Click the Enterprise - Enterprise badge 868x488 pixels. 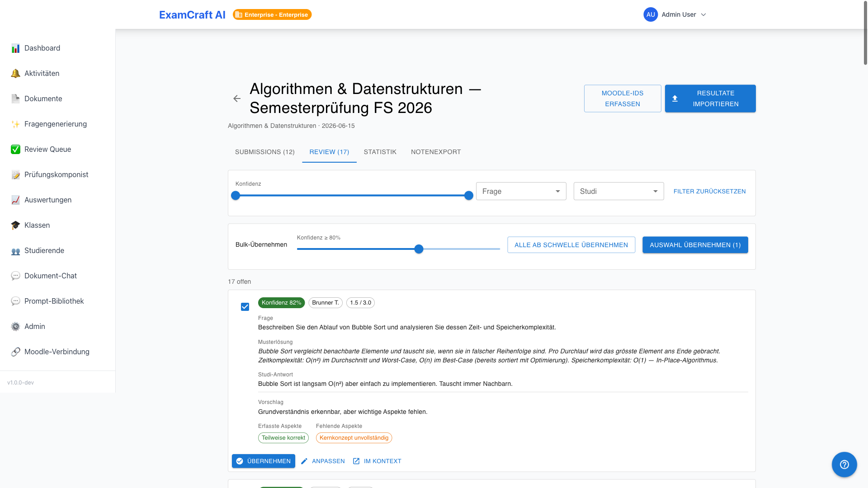coord(272,14)
